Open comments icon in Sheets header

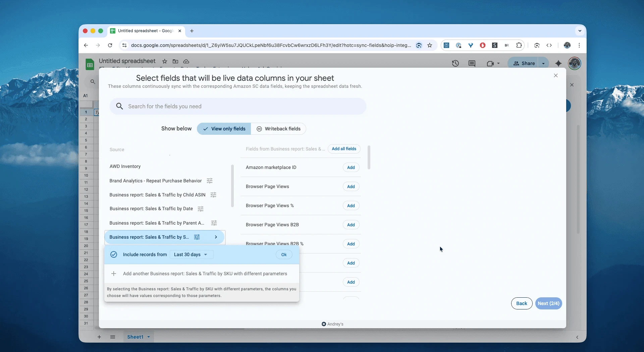tap(472, 63)
